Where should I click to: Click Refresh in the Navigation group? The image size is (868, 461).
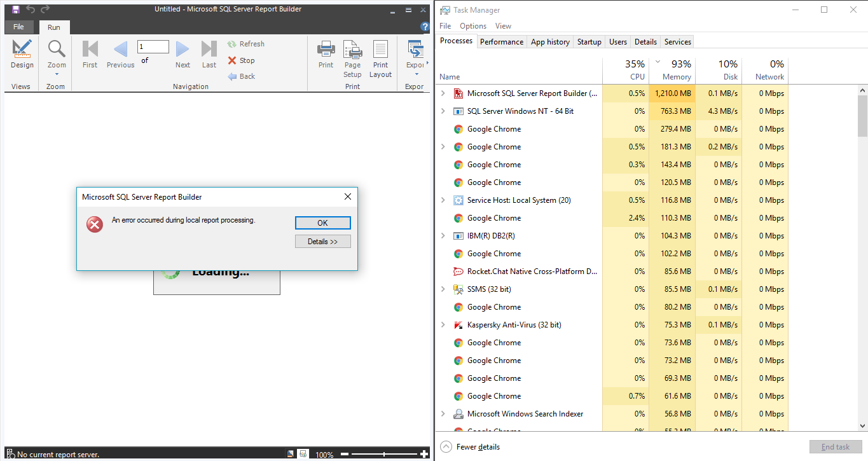[246, 44]
